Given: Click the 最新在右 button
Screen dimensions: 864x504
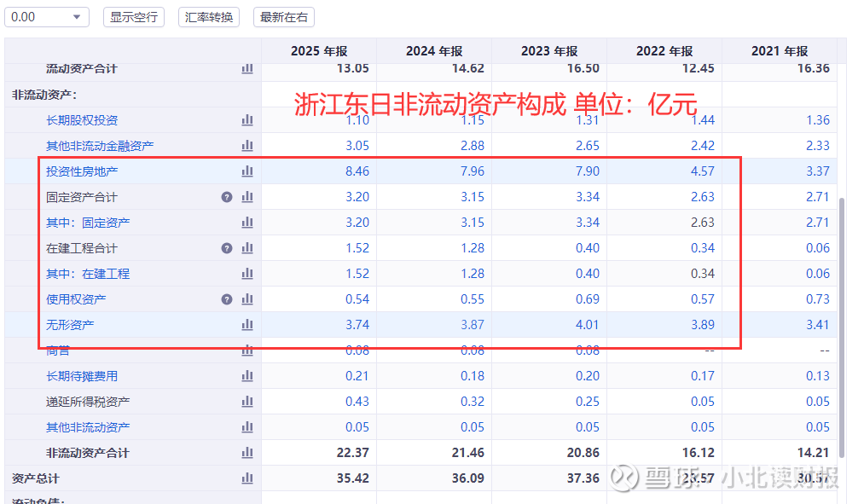Looking at the screenshot, I should click(284, 17).
